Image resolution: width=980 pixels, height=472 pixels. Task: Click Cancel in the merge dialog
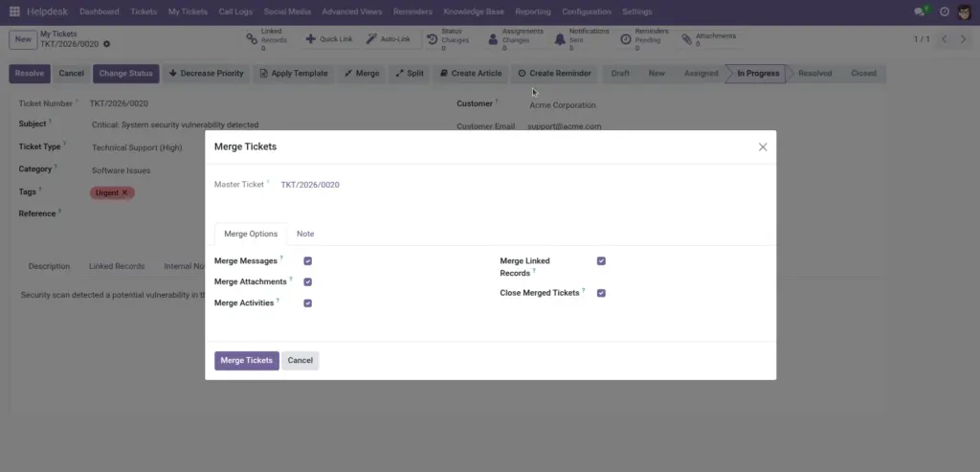[x=300, y=361]
